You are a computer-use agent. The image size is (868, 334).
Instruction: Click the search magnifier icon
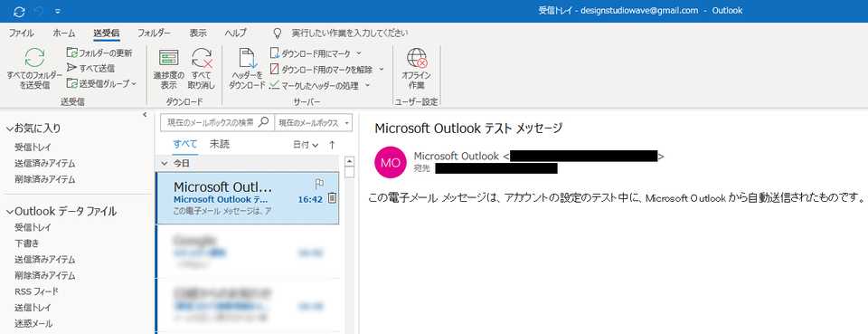coord(264,122)
